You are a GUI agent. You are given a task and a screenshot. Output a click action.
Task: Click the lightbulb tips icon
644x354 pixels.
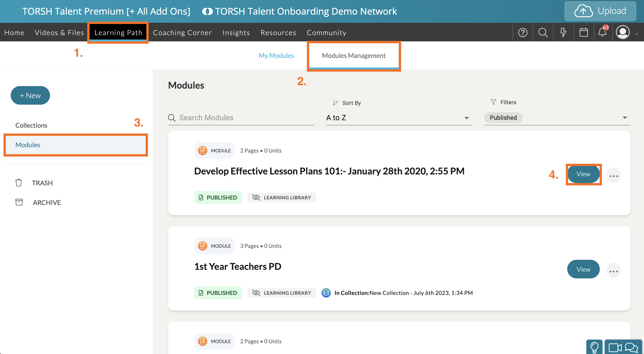pyautogui.click(x=594, y=347)
